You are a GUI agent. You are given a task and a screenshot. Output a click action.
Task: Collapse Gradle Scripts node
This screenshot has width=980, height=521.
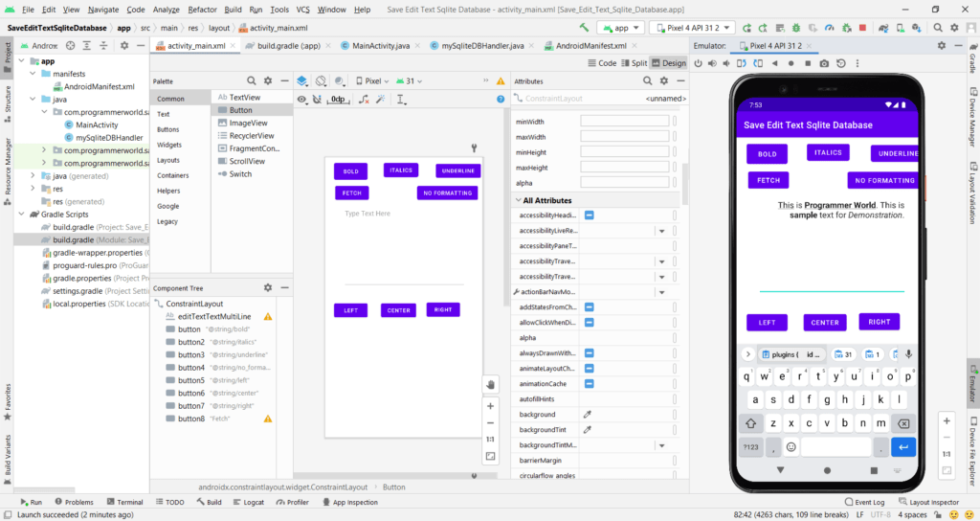[22, 214]
